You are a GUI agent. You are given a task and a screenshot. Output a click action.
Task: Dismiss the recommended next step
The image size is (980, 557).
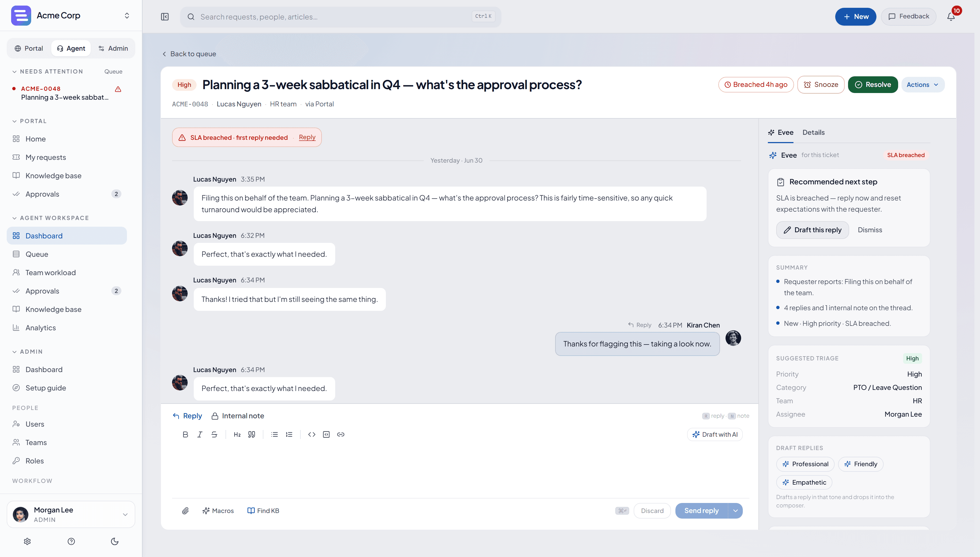pos(870,230)
